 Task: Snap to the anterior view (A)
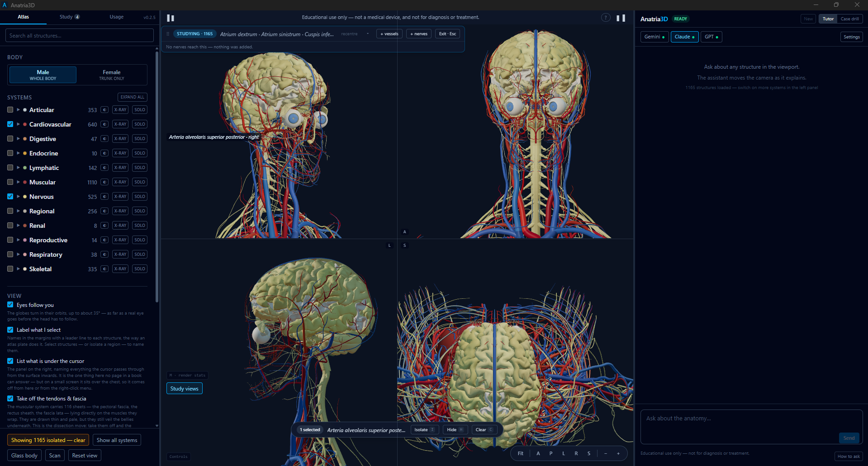pos(538,453)
